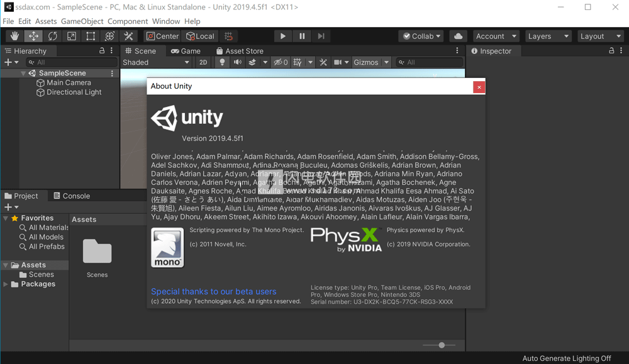Toggle scene effects like skybox

252,62
